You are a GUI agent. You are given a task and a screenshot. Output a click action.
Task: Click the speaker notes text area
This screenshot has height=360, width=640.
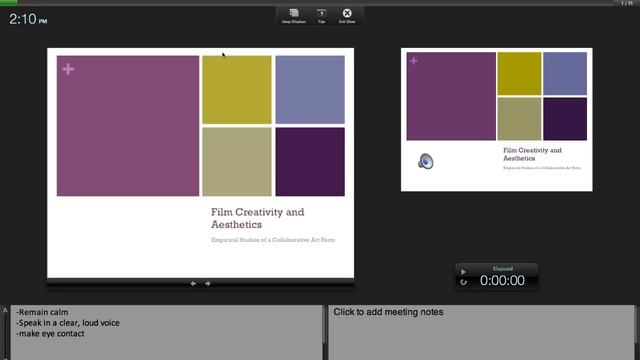pyautogui.click(x=167, y=332)
